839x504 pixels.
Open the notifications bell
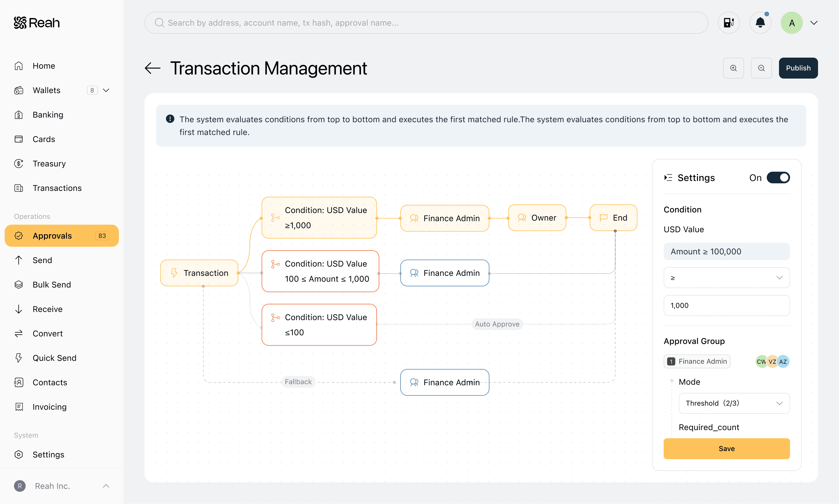760,23
